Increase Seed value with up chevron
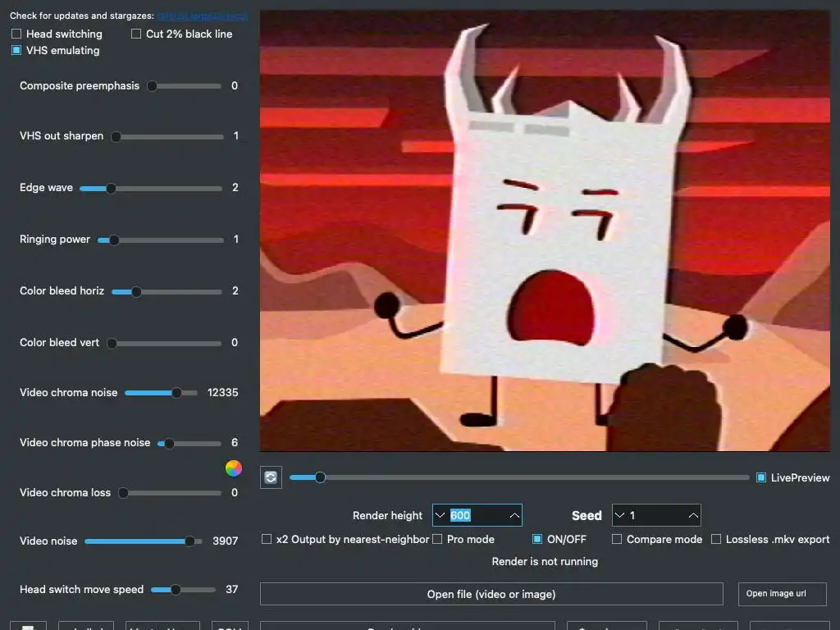 [693, 515]
